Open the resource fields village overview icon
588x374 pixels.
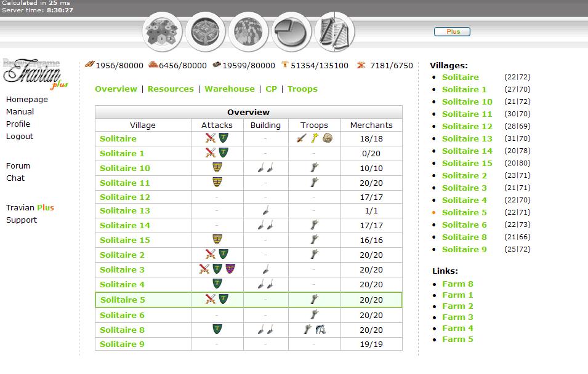click(163, 31)
